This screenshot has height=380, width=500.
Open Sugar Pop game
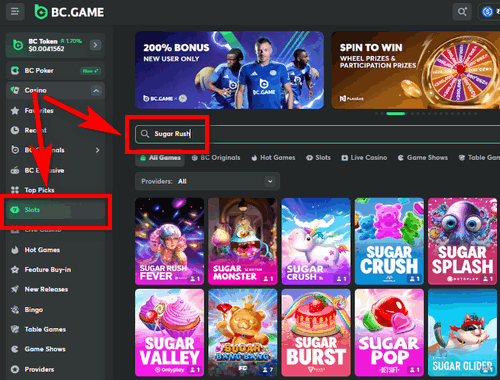[389, 333]
